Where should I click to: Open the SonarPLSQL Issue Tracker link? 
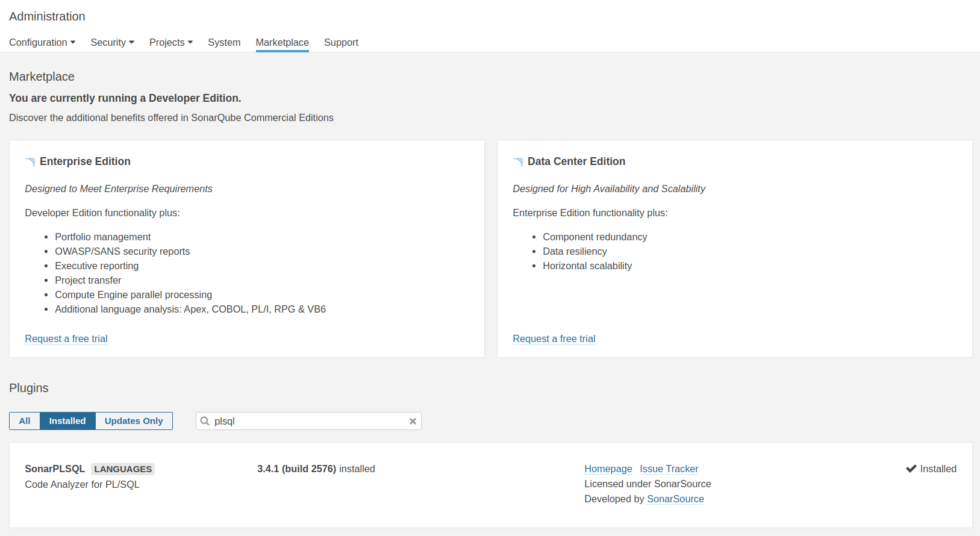click(669, 469)
